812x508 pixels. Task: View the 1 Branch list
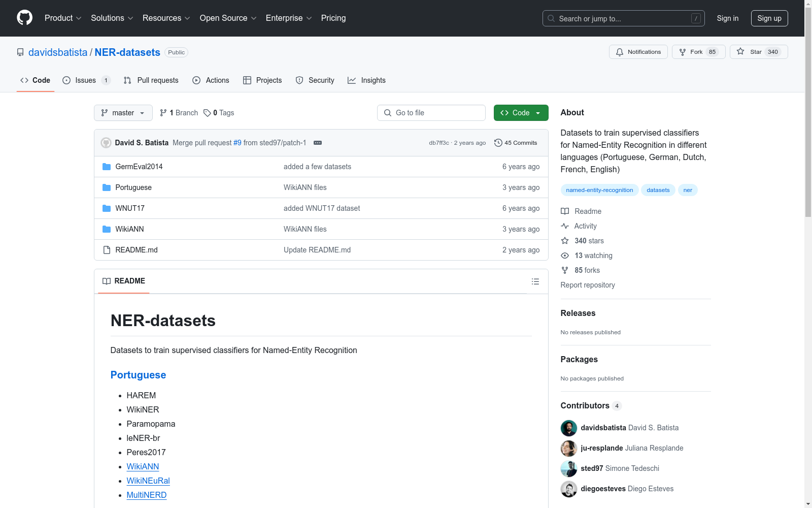(x=179, y=113)
